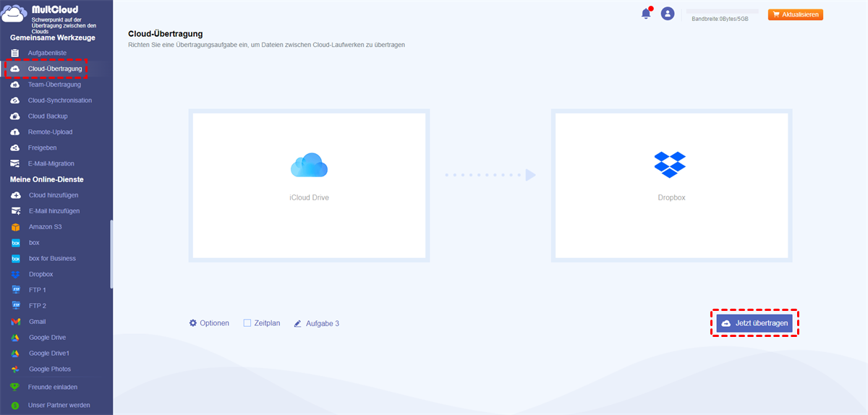
Task: Click Bandbreite:0Bytes/5GB text
Action: 720,19
